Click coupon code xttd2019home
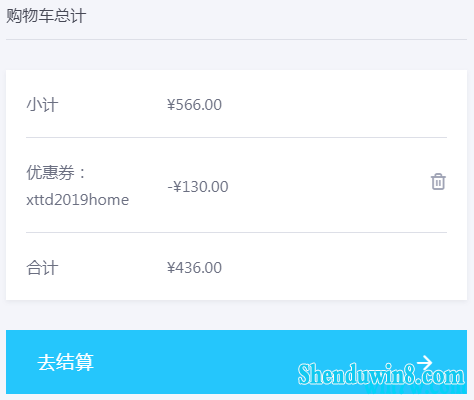 pos(78,200)
